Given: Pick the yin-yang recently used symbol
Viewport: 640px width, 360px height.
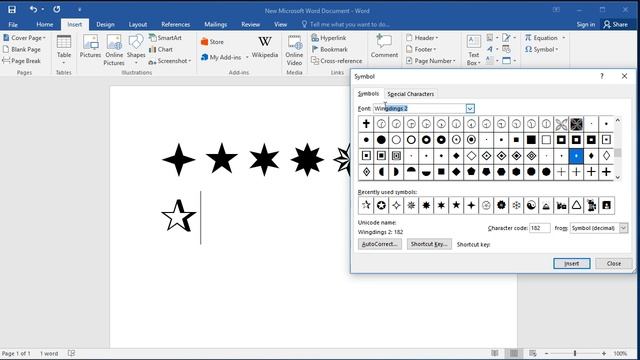Looking at the screenshot, I should pos(531,205).
